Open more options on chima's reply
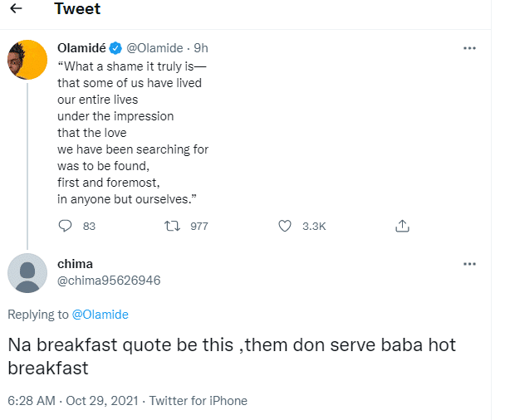This screenshot has width=505, height=420. (468, 264)
